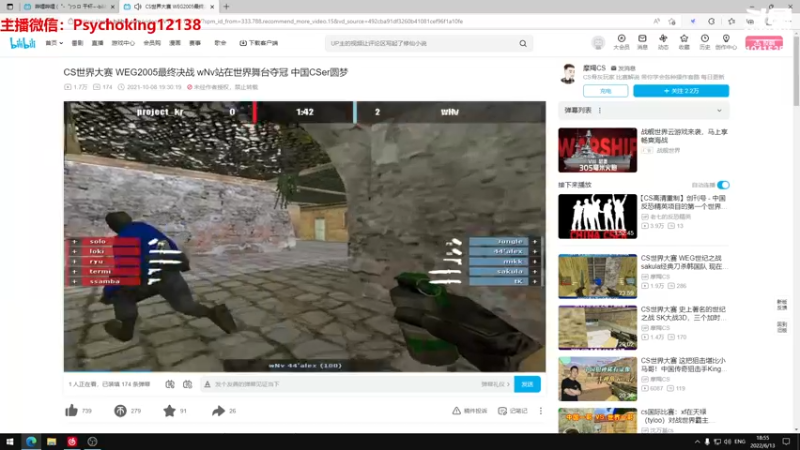Open the 大会员 icon in header
800x450 pixels.
tap(621, 42)
